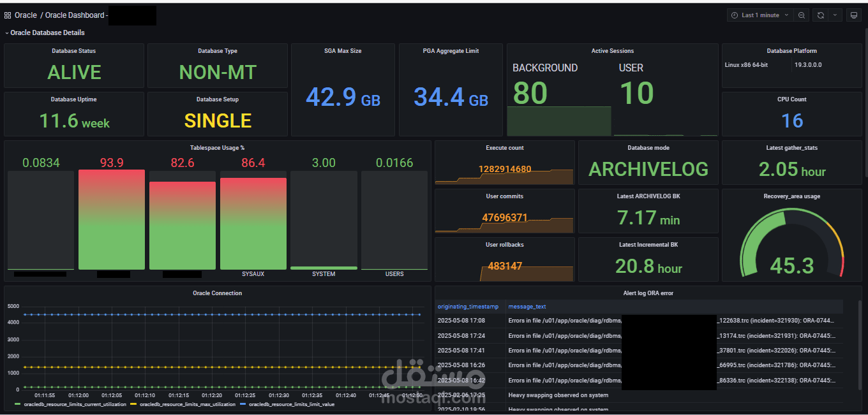The image size is (868, 415).
Task: Click the clock icon in the time picker
Action: pos(735,15)
